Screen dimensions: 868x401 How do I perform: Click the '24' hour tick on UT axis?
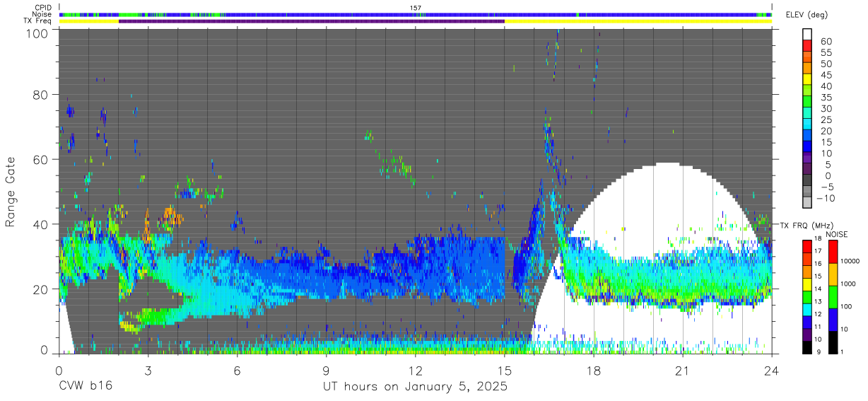coord(772,369)
